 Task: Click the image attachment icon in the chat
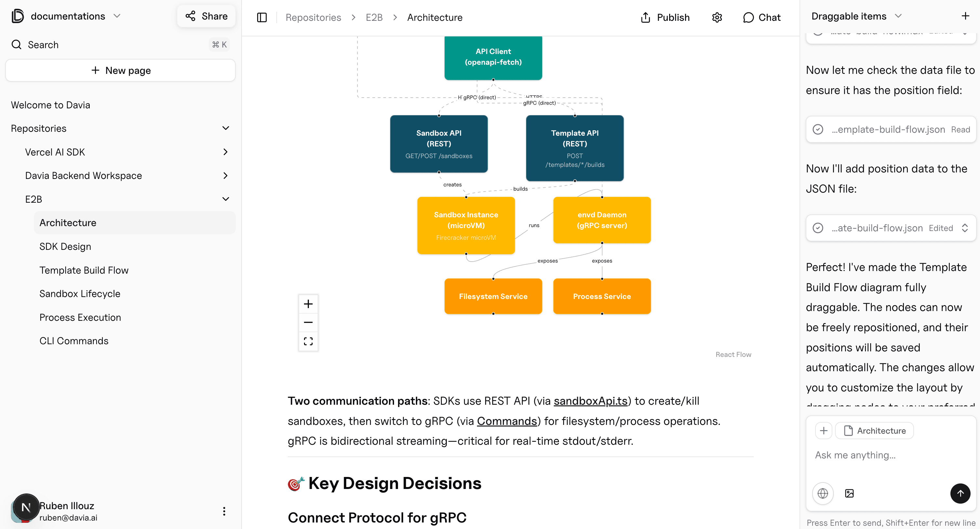click(850, 493)
